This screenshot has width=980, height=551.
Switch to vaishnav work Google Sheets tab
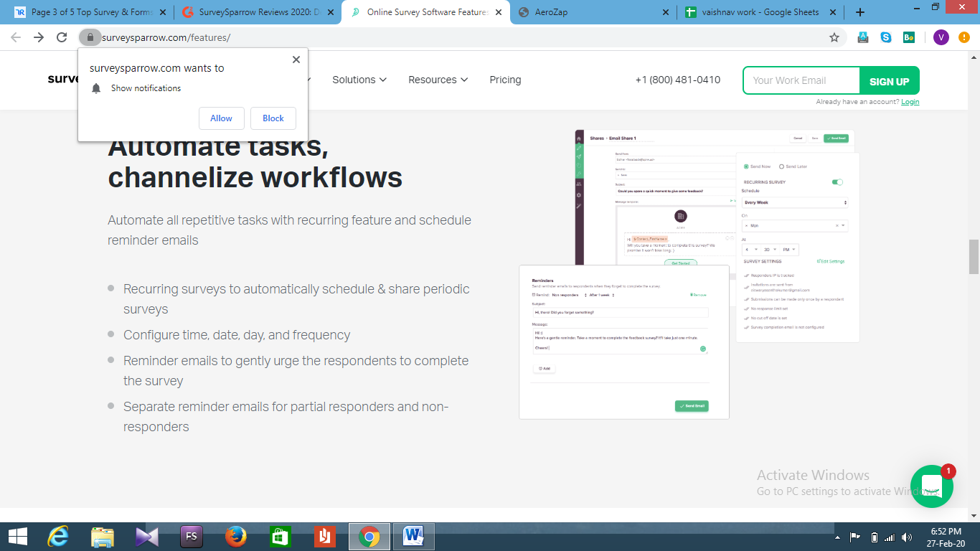tap(760, 12)
